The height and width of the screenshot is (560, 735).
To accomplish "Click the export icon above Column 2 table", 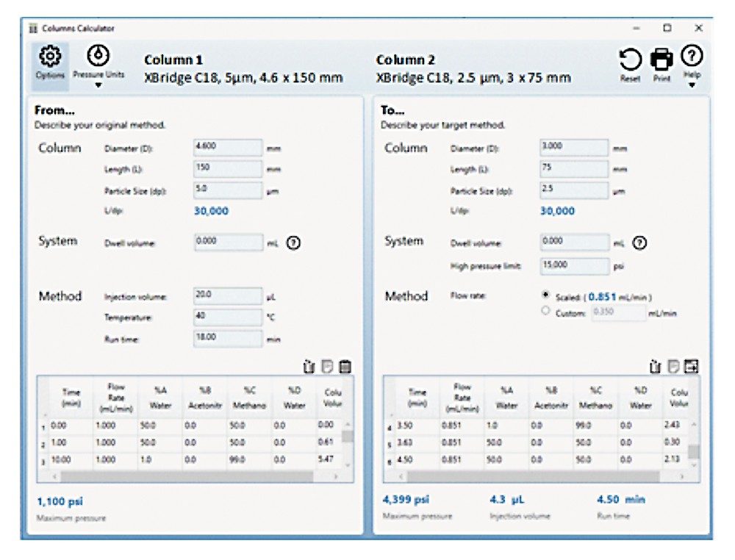I will pos(690,365).
